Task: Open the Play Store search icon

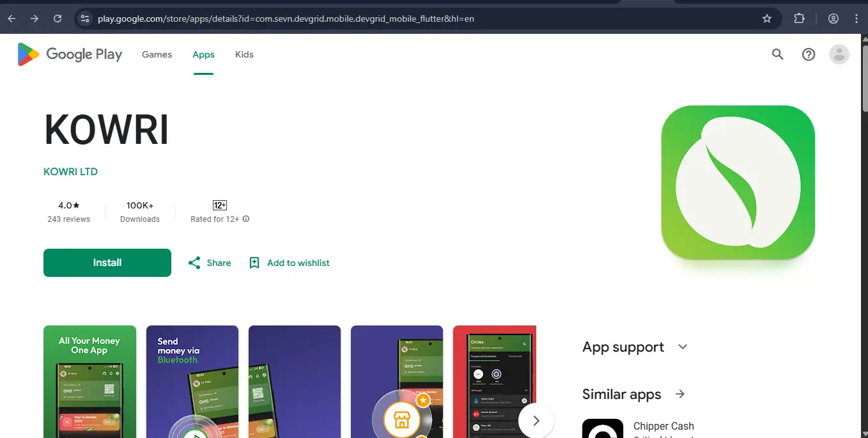Action: tap(777, 54)
